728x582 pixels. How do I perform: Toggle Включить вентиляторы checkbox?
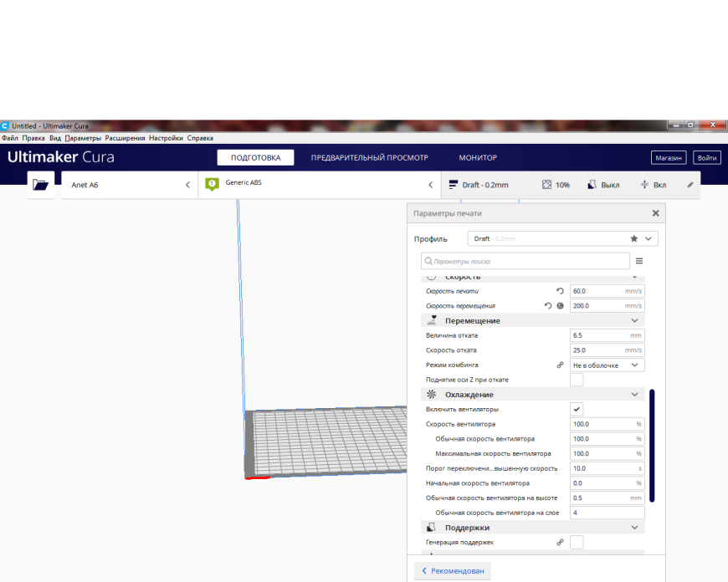point(577,410)
